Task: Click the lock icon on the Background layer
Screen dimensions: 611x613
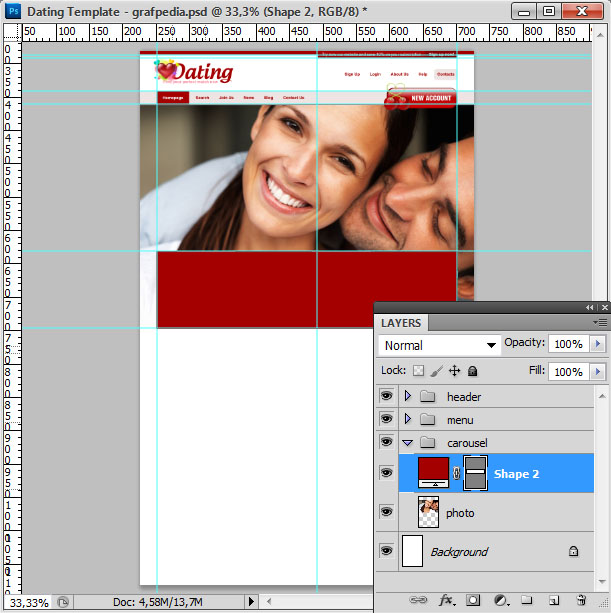Action: point(573,551)
